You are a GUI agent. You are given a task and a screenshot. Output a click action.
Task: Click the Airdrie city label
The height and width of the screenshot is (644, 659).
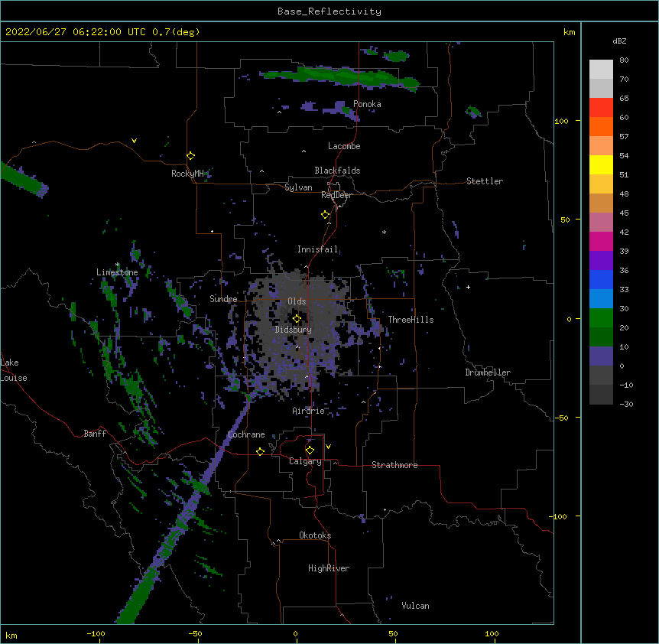coord(308,411)
